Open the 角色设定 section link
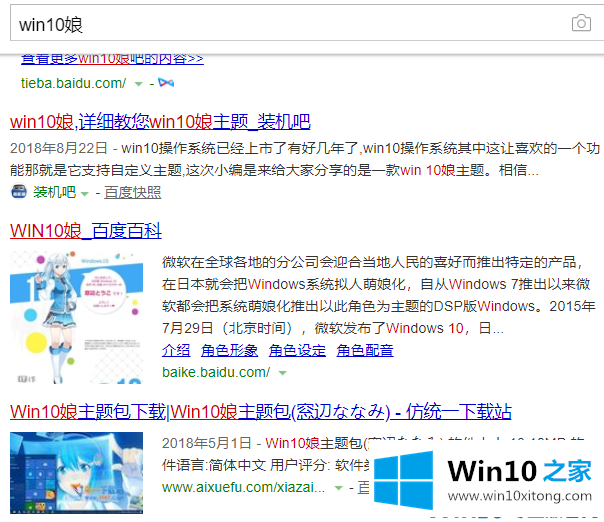This screenshot has height=522, width=604. click(297, 350)
